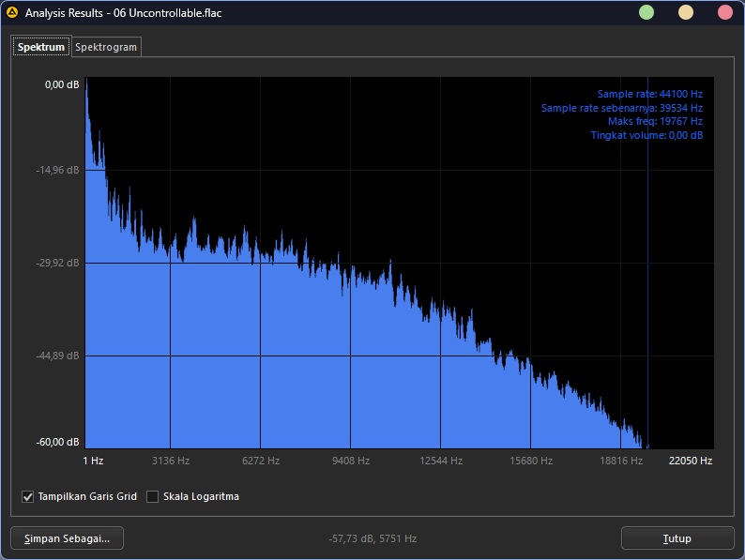The height and width of the screenshot is (560, 745).
Task: Enable Skala Logaritma checkbox
Action: click(x=152, y=497)
